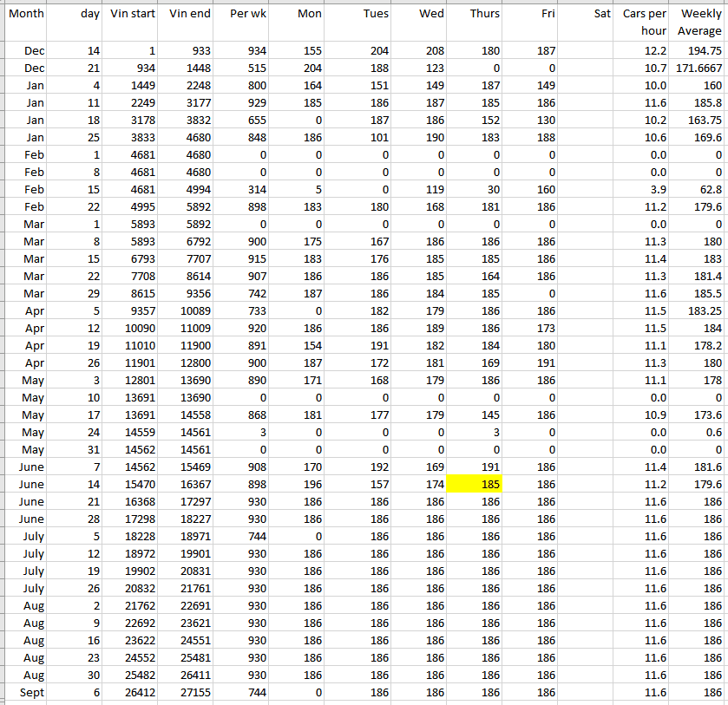This screenshot has width=728, height=705.
Task: Select the 171.6667 weekly average cell
Action: [698, 69]
